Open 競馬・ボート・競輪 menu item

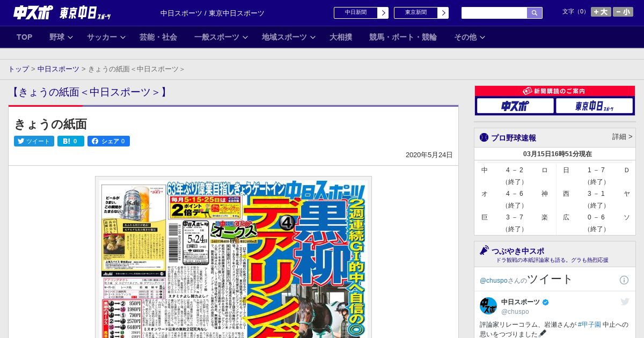tap(403, 37)
